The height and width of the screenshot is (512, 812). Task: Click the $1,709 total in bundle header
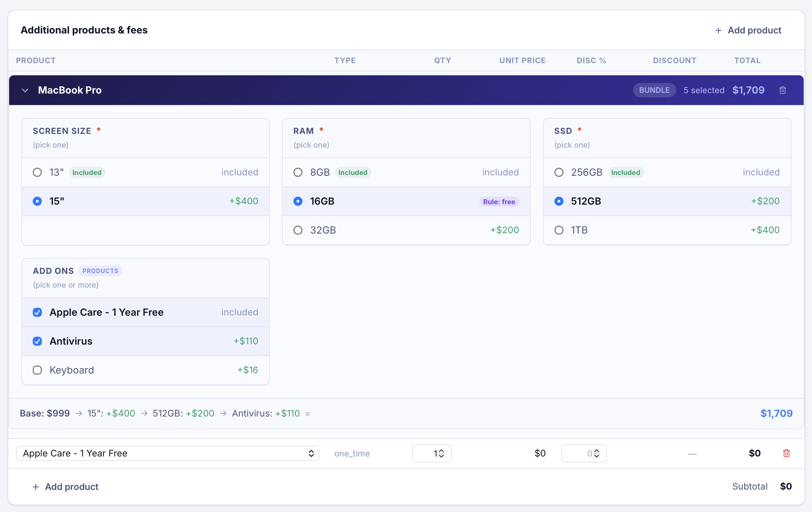(x=748, y=90)
